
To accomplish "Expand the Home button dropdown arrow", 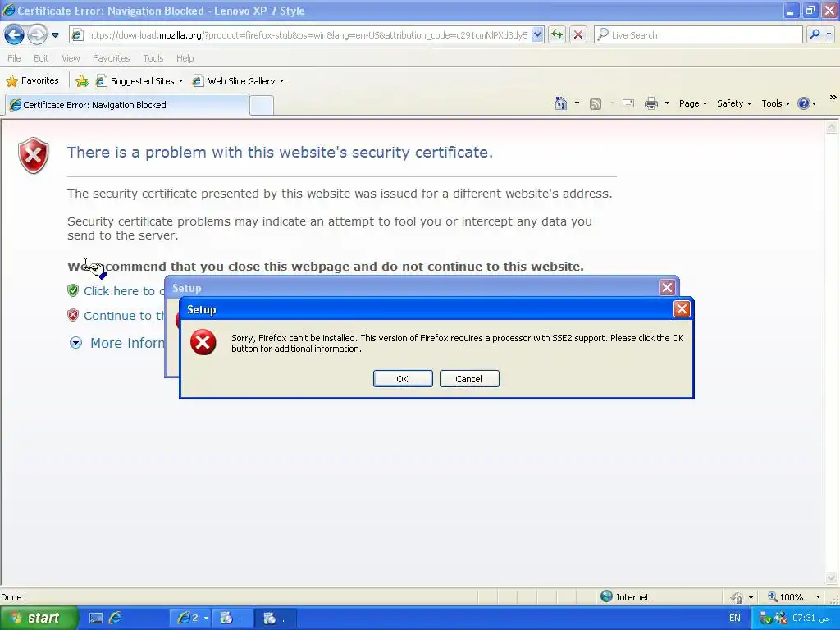I will (577, 103).
